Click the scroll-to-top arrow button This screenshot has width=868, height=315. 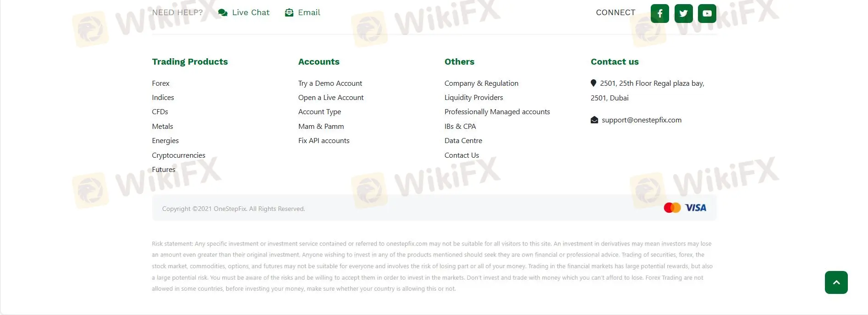point(836,282)
